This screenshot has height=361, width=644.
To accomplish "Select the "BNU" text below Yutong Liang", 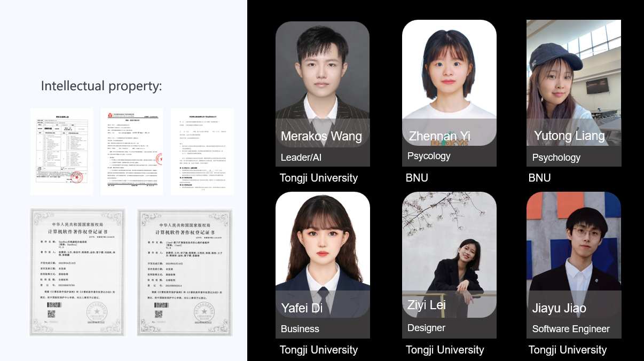I will [539, 178].
